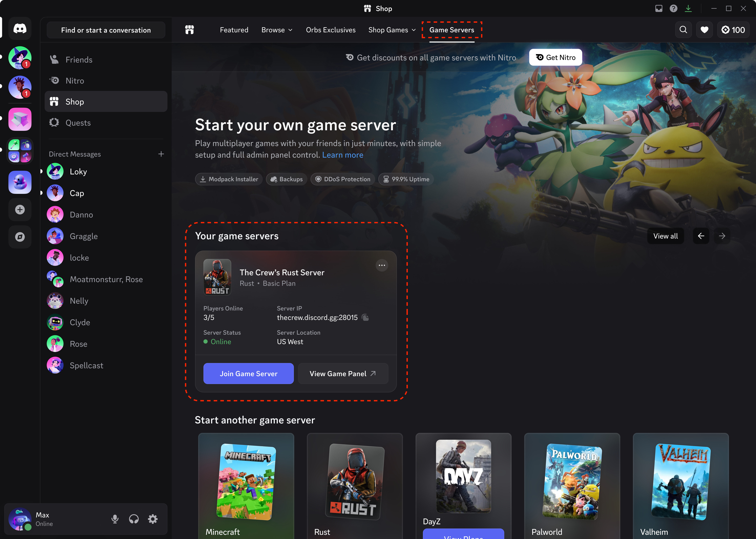Viewport: 756px width, 539px height.
Task: Go to next game servers arrow
Action: tap(722, 236)
